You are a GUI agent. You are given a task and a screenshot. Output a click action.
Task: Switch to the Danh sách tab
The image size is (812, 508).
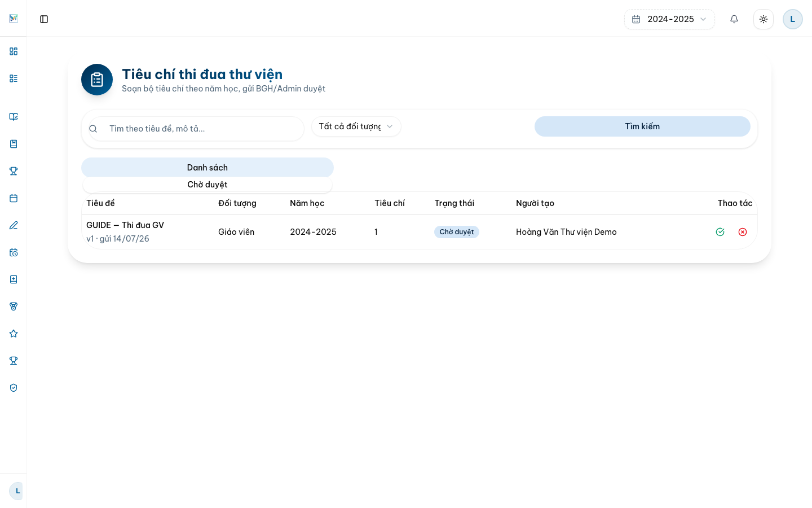(208, 168)
